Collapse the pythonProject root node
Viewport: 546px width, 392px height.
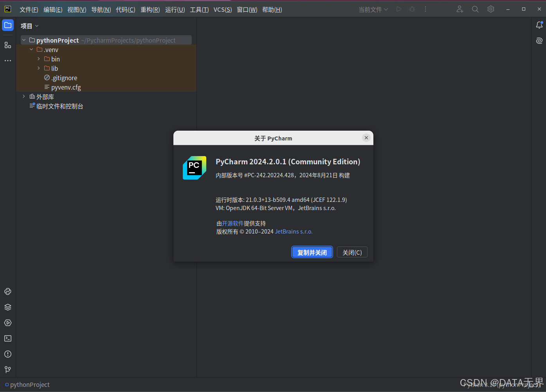tap(24, 40)
